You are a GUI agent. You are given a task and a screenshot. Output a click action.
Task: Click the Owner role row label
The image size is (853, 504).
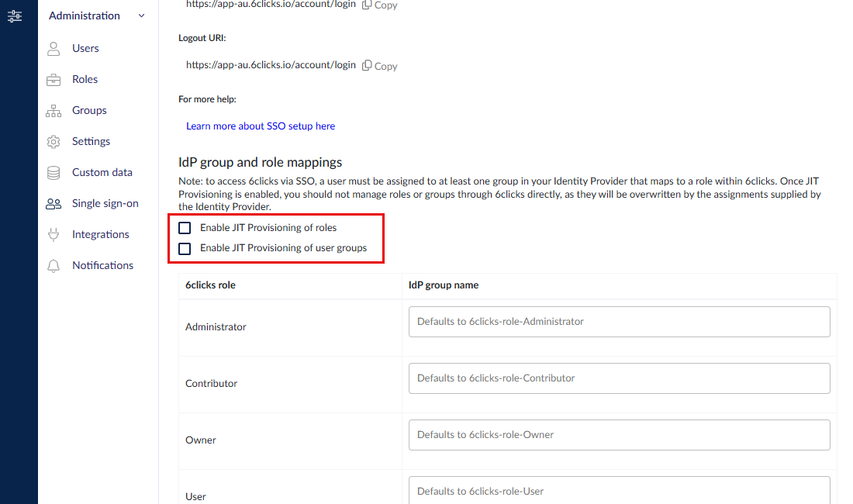pos(201,440)
